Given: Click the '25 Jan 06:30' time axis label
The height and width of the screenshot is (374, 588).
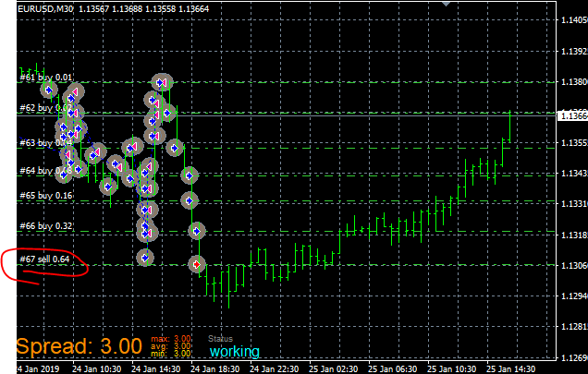Looking at the screenshot, I should [x=393, y=369].
